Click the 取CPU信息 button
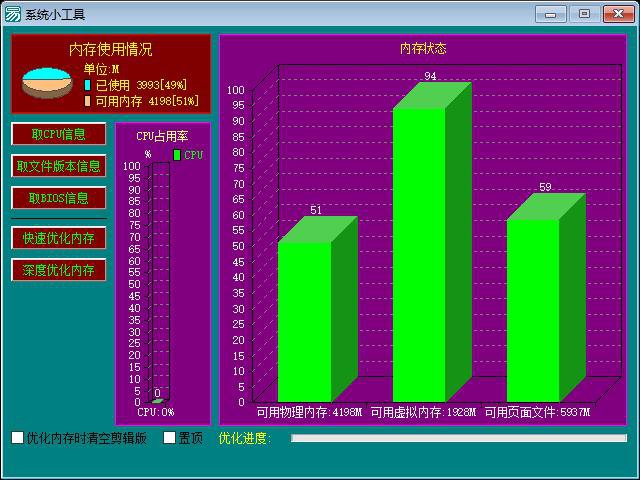This screenshot has height=480, width=640. coord(59,134)
